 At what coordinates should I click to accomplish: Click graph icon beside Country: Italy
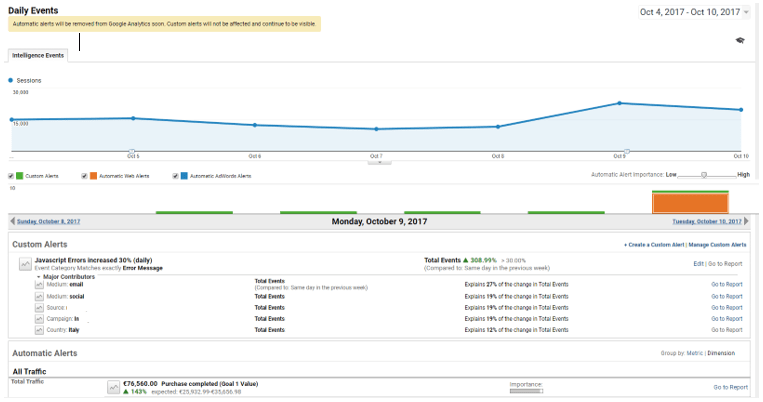click(x=40, y=330)
